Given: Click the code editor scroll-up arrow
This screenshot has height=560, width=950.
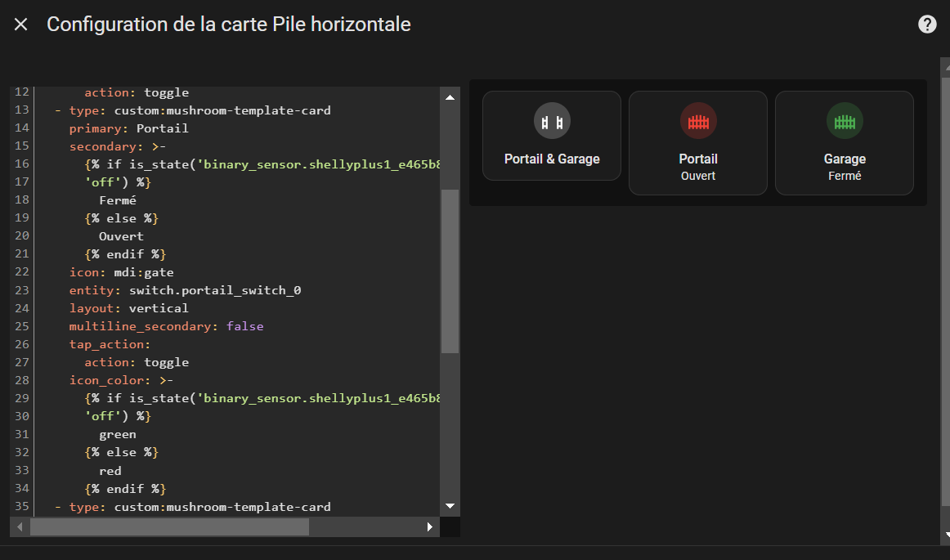Looking at the screenshot, I should [x=450, y=97].
